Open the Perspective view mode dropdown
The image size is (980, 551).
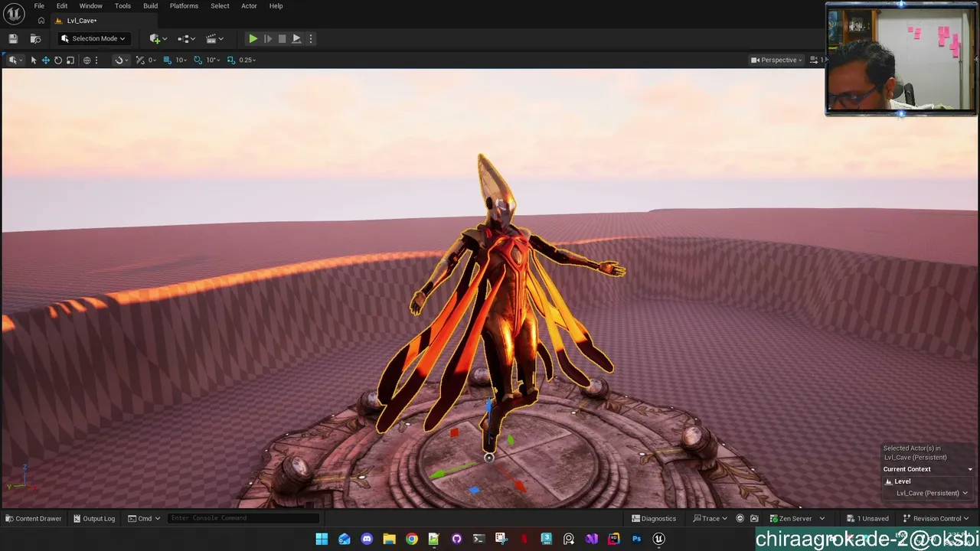776,60
